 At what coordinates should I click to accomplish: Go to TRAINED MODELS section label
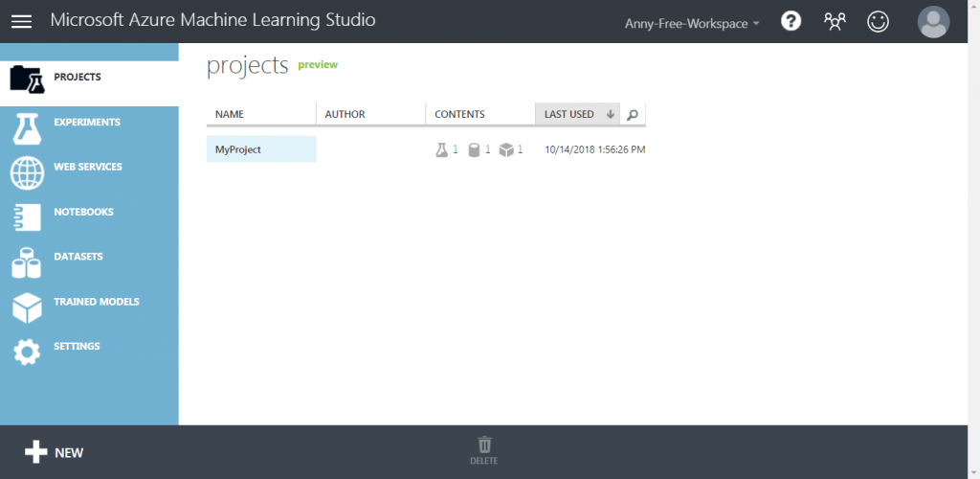(97, 302)
